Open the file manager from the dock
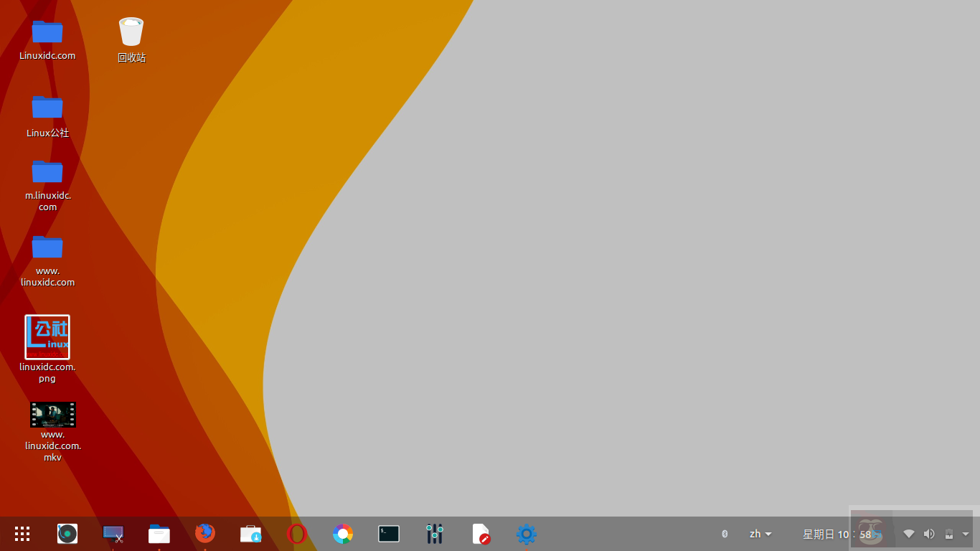The width and height of the screenshot is (980, 551). (159, 534)
